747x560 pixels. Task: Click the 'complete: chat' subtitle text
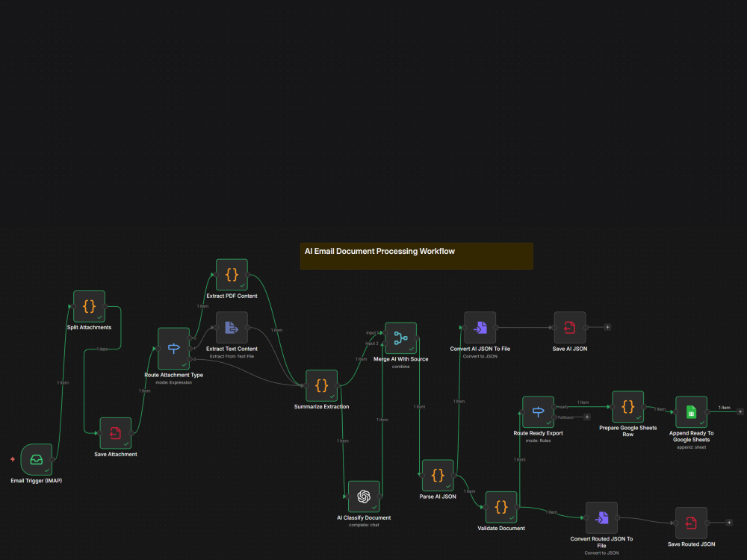(x=364, y=525)
